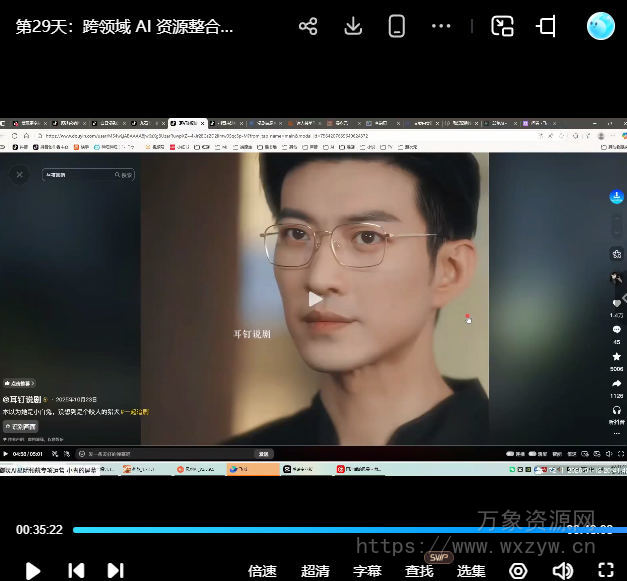Viewport: 627px width, 581px height.
Task: Click the download icon in top bar
Action: click(x=353, y=27)
